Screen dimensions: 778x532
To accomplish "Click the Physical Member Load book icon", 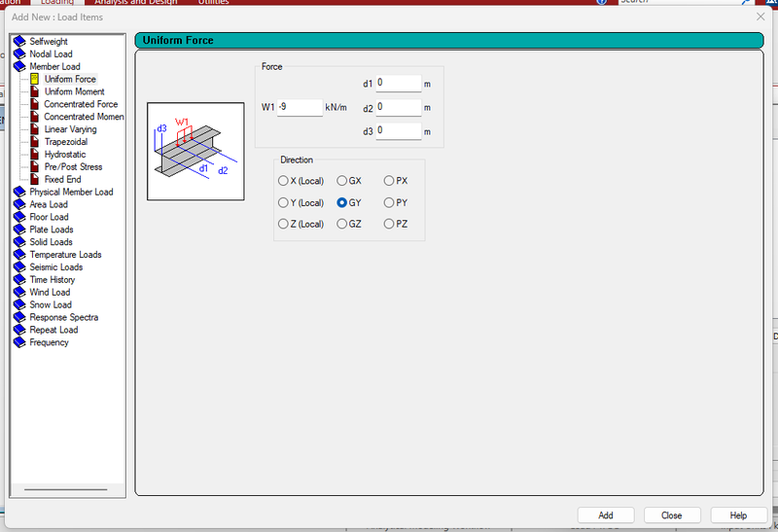I will (x=19, y=192).
